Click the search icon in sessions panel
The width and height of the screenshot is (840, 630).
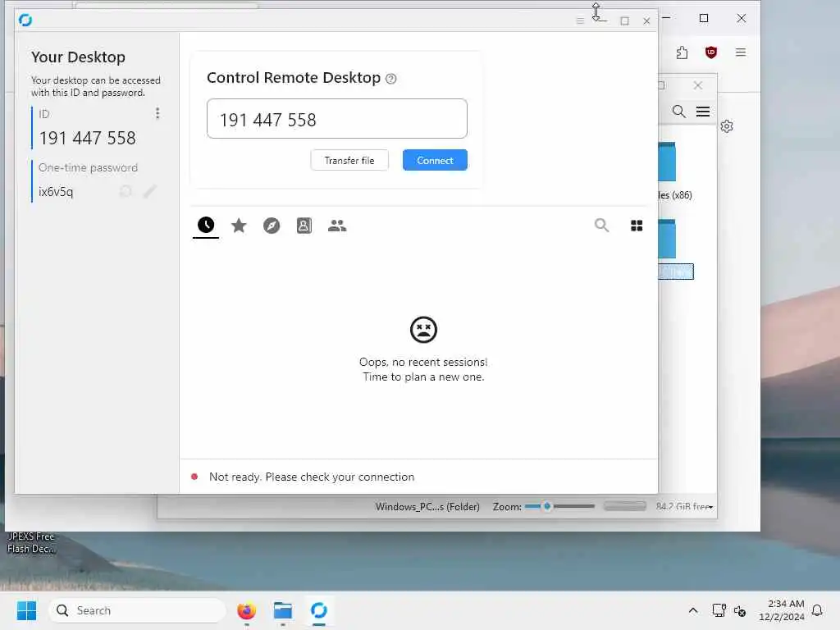coord(601,226)
